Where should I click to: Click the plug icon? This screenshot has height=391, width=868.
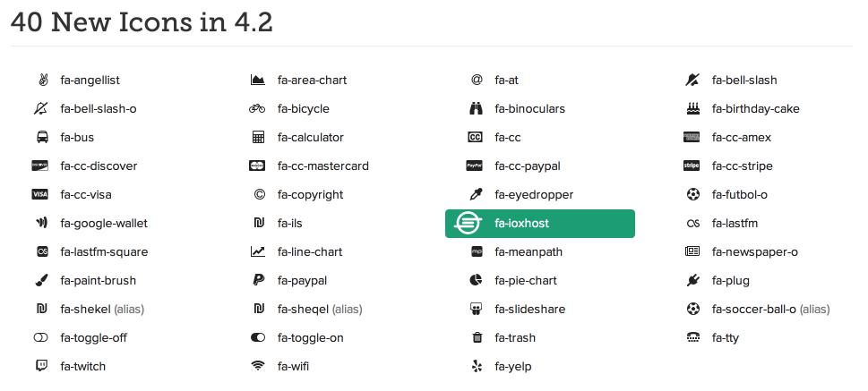click(692, 281)
